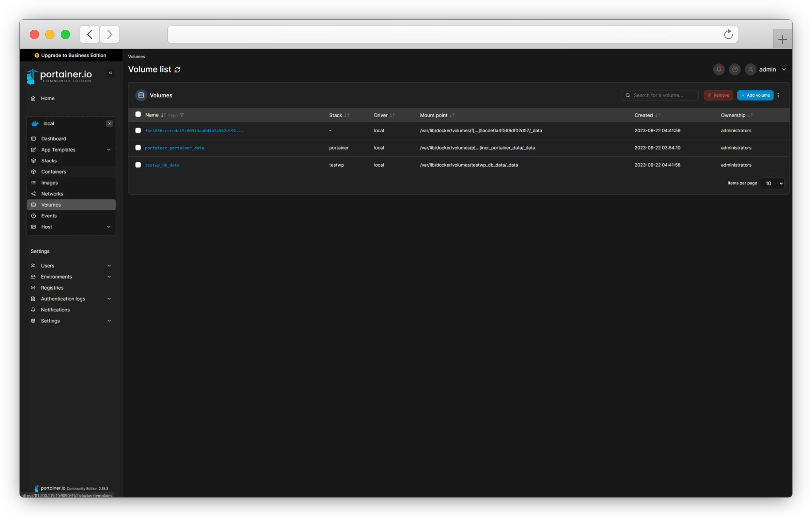This screenshot has width=812, height=517.
Task: Click the Name column filter icon
Action: [182, 115]
